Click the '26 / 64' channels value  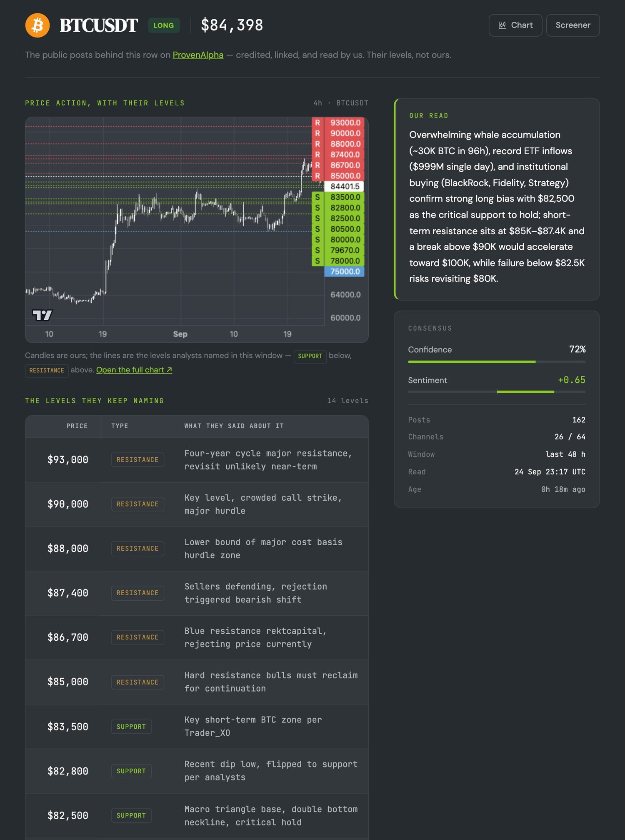click(570, 437)
